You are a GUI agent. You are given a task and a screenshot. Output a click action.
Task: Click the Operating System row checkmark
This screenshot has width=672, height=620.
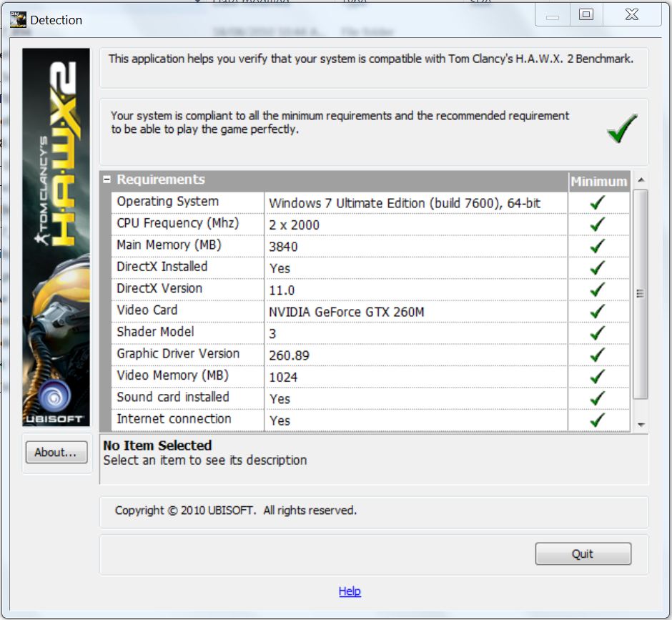pyautogui.click(x=598, y=202)
